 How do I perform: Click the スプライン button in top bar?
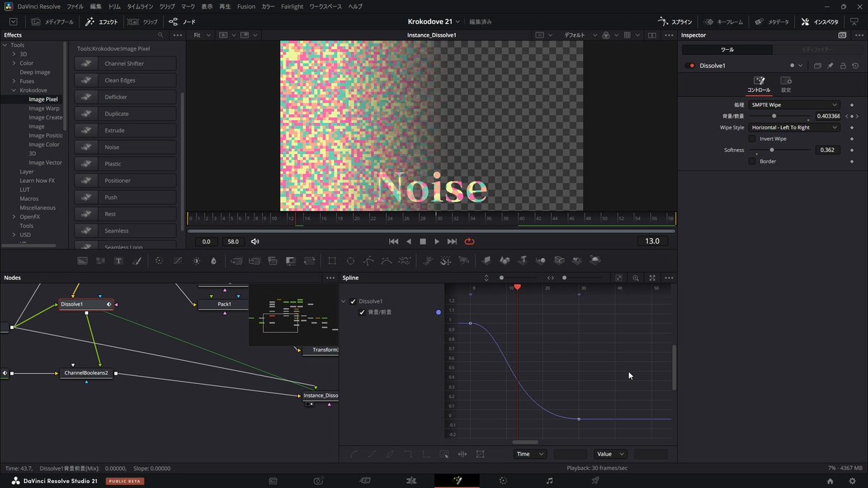[x=675, y=22]
